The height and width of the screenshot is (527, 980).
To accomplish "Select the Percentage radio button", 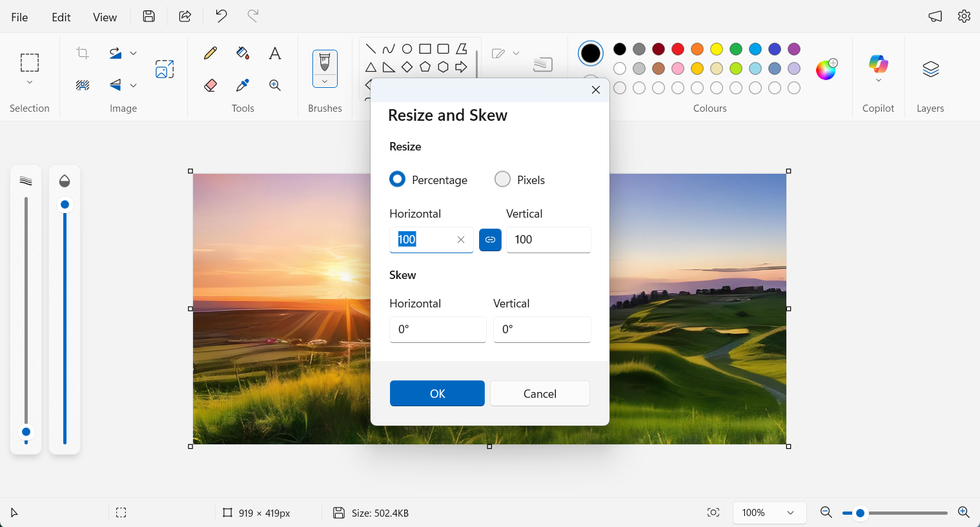I will (x=398, y=180).
